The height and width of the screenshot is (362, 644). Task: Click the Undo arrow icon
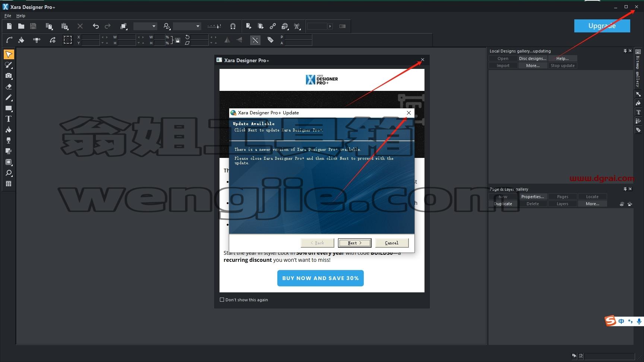tap(96, 26)
